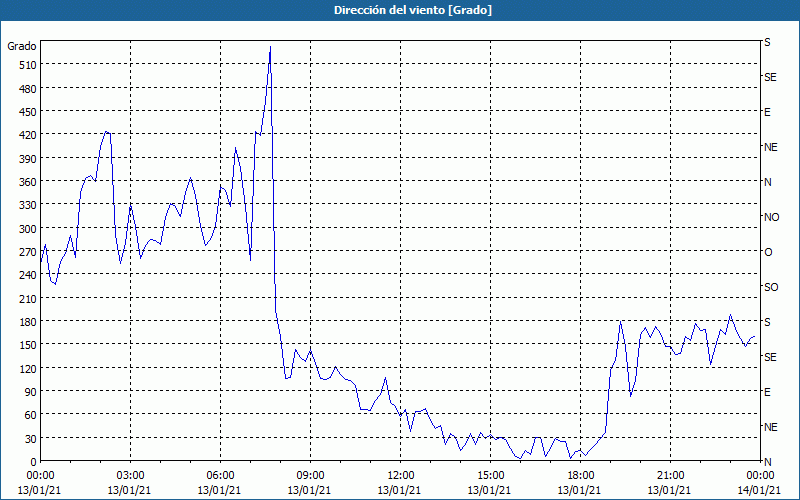Click the 'SE' compass label aligned with 480
This screenshot has height=500, width=800.
[x=770, y=77]
